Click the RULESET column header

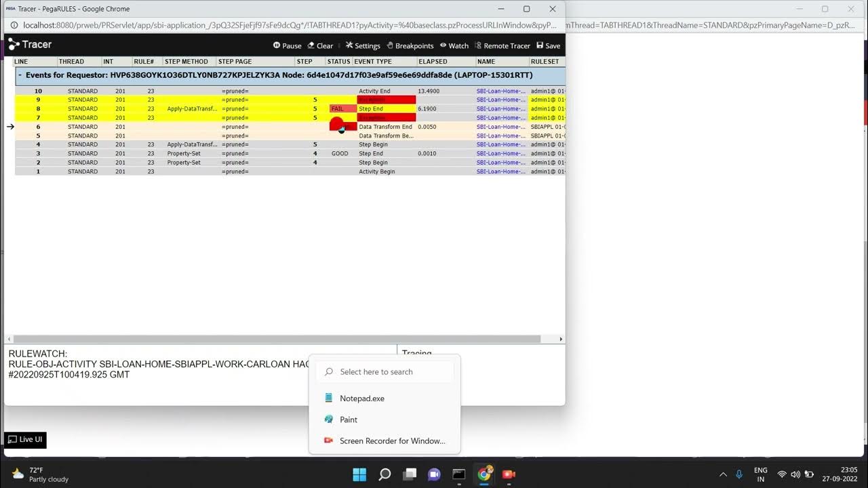tap(546, 62)
